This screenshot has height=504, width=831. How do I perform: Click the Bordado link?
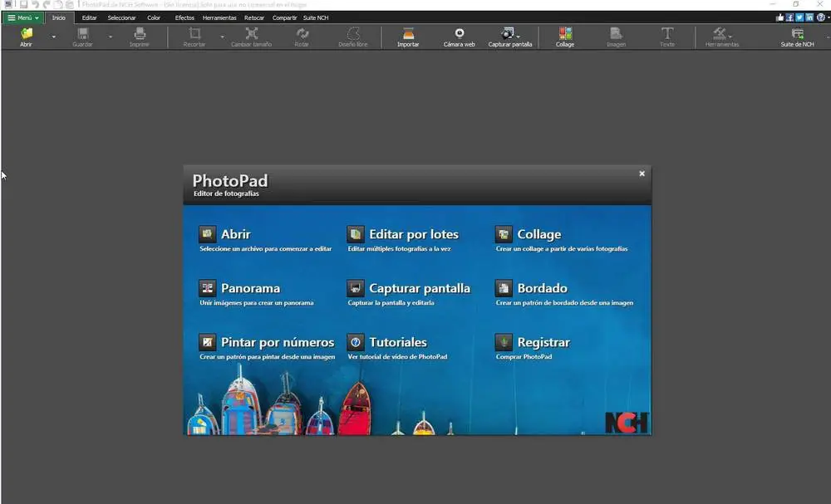(x=542, y=288)
